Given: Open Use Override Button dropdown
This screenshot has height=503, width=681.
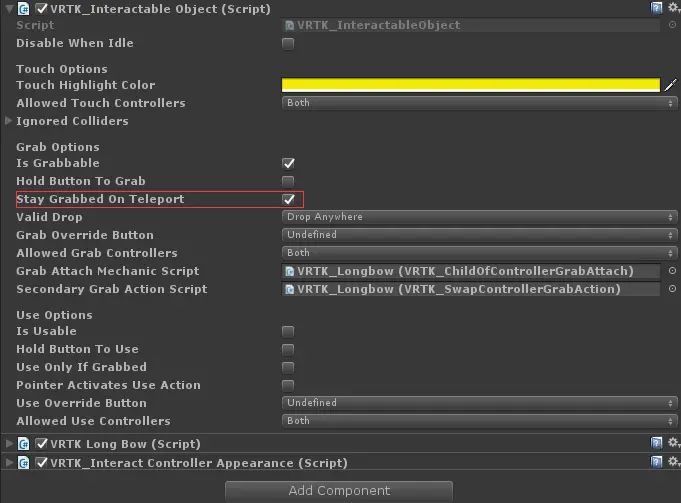Looking at the screenshot, I should 479,403.
